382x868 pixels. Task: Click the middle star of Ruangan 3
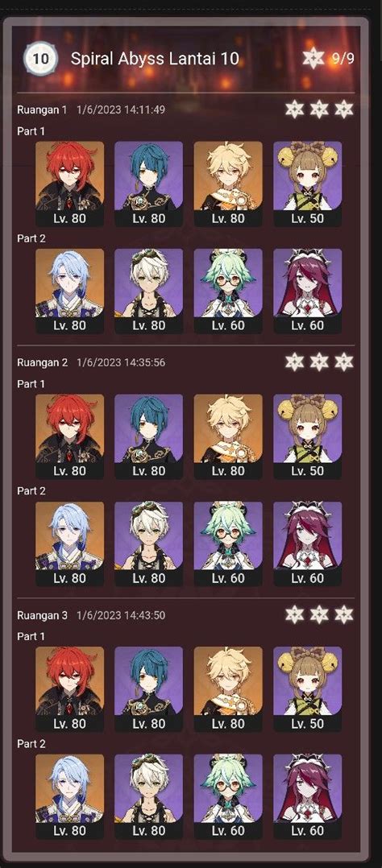point(319,614)
